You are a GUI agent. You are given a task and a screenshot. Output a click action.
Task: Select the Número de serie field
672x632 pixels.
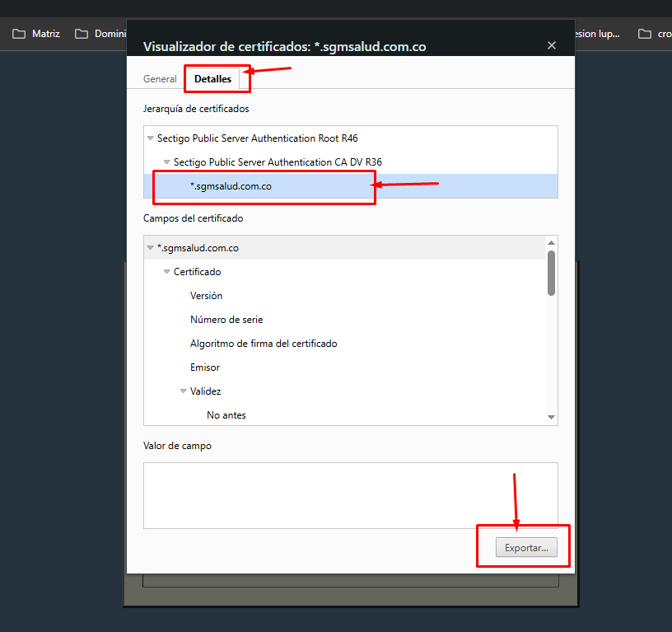[226, 320]
